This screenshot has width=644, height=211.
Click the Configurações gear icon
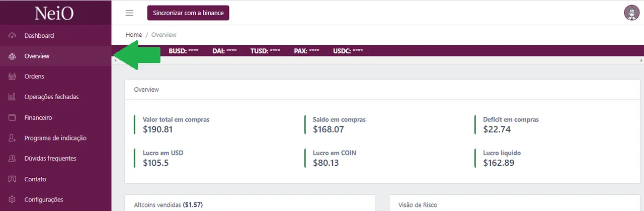pyautogui.click(x=12, y=199)
